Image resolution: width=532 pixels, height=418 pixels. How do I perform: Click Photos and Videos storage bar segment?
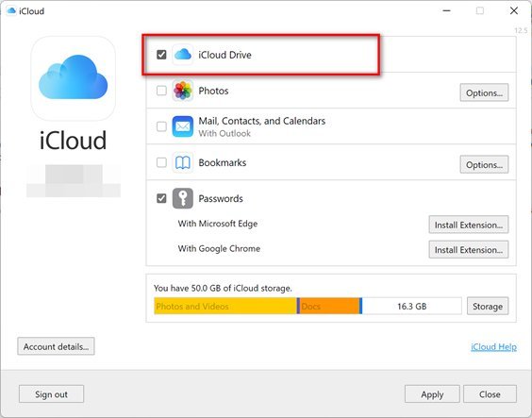coord(225,306)
